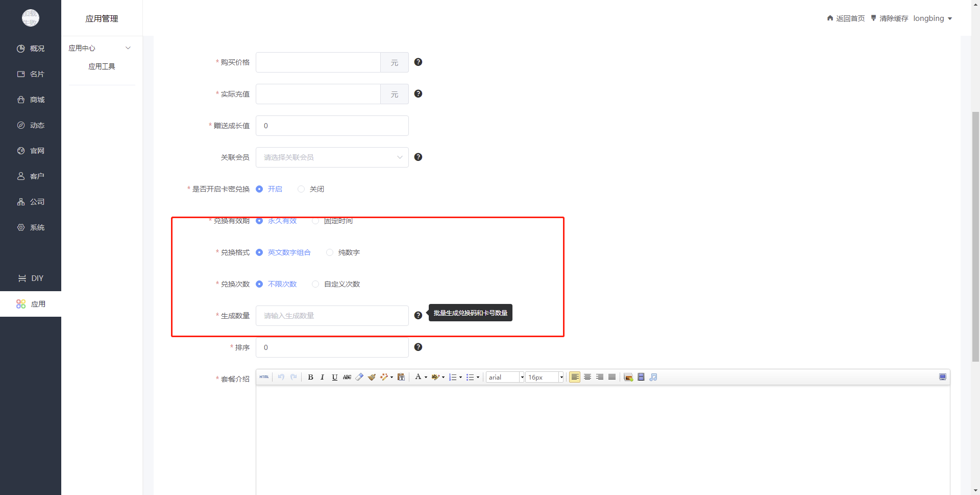Select 不限次数 redemption count
The height and width of the screenshot is (495, 980).
(276, 284)
